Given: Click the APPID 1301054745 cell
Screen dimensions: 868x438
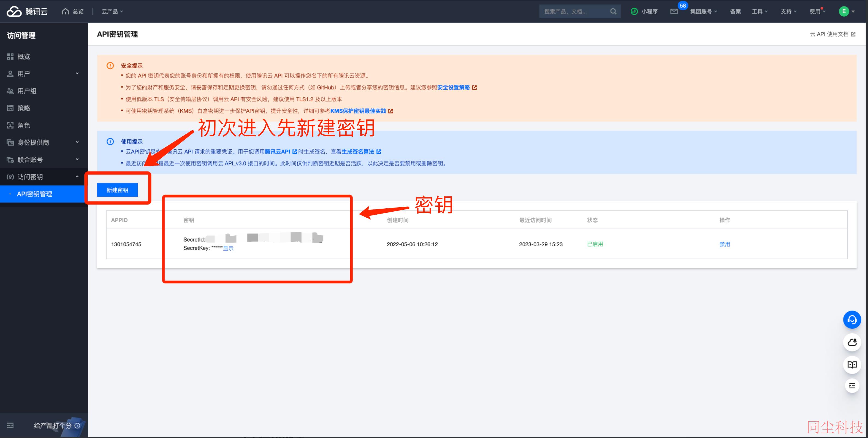Looking at the screenshot, I should 126,244.
